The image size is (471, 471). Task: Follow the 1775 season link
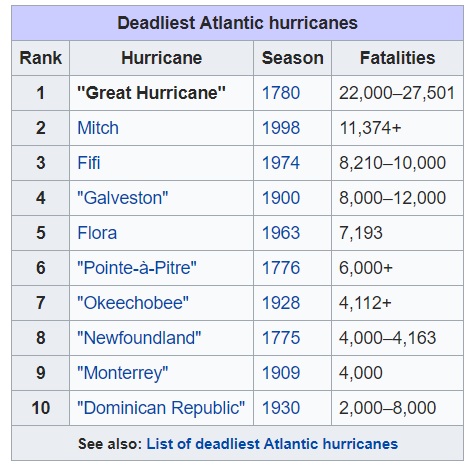(x=281, y=338)
